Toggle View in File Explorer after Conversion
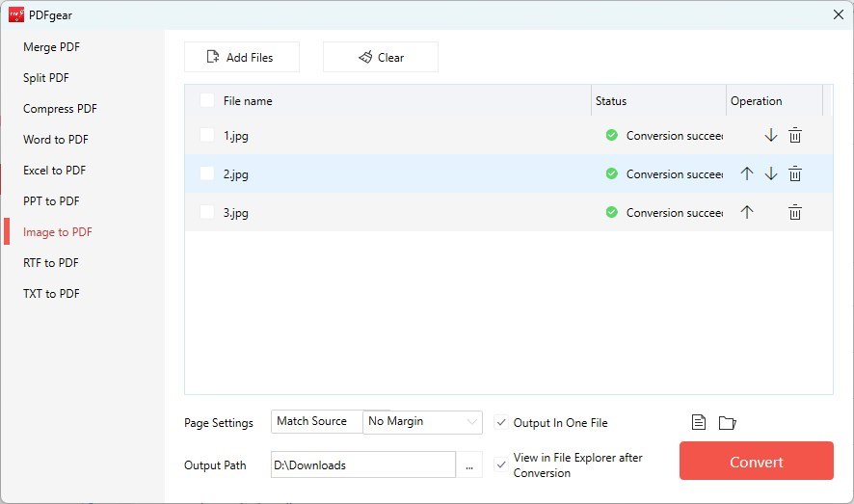Image resolution: width=854 pixels, height=504 pixels. [501, 464]
